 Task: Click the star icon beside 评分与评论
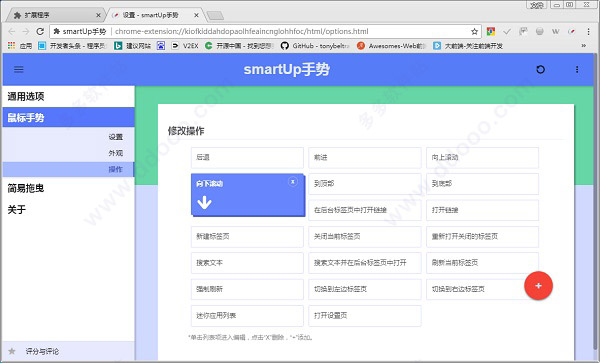point(12,351)
